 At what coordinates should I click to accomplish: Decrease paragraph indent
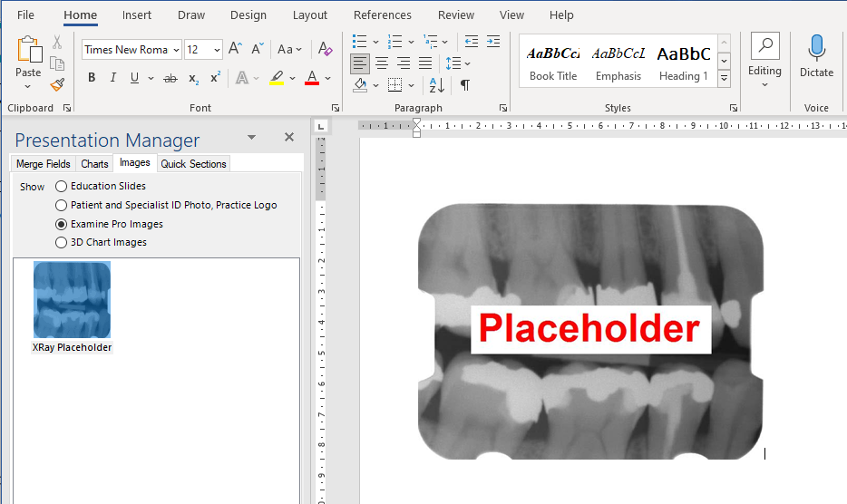tap(471, 41)
